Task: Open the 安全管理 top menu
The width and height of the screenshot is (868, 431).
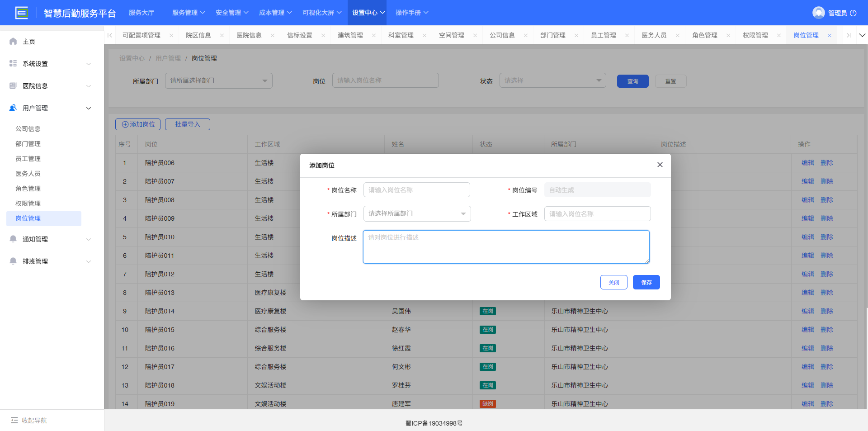Action: tap(232, 13)
